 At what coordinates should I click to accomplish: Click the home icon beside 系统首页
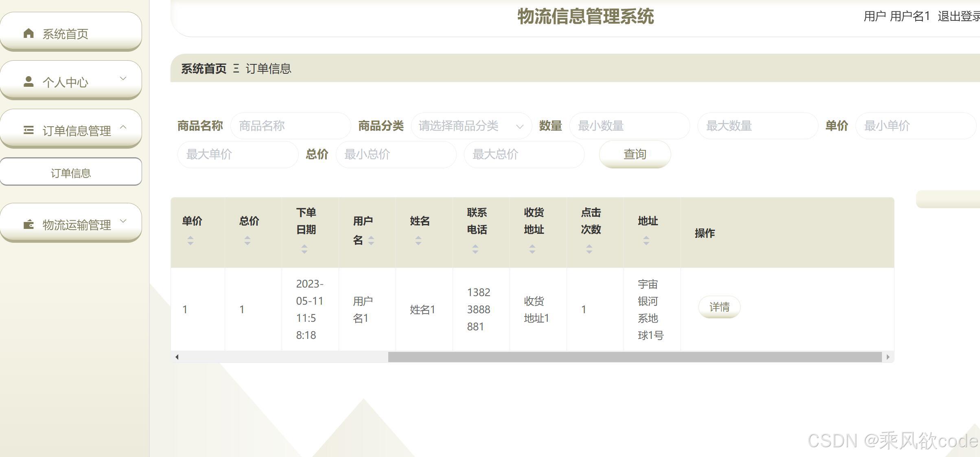point(28,33)
